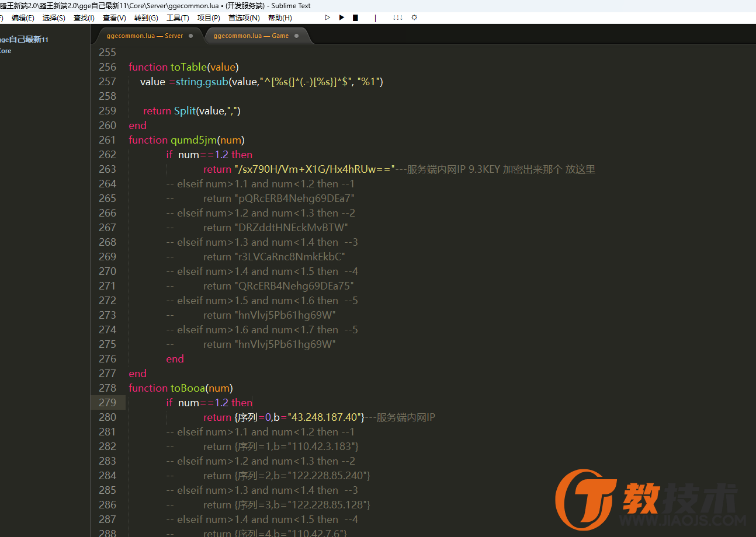
Task: Open the 首选项(N) menu
Action: click(244, 18)
